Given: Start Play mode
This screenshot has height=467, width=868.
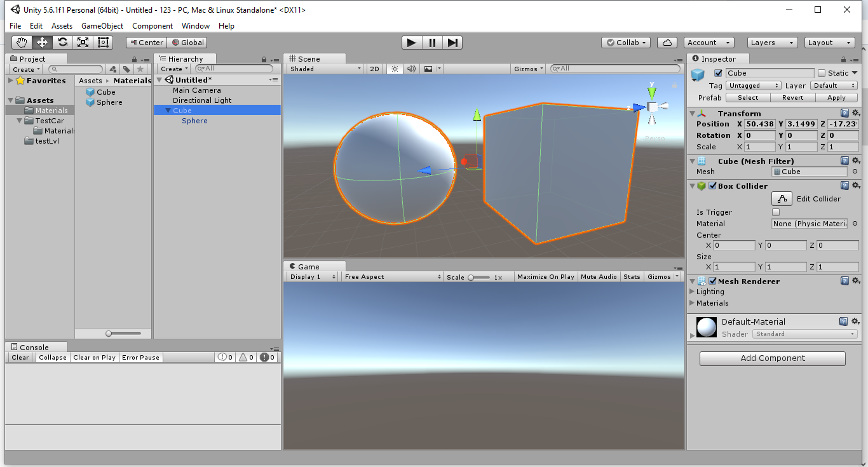Looking at the screenshot, I should (x=412, y=43).
